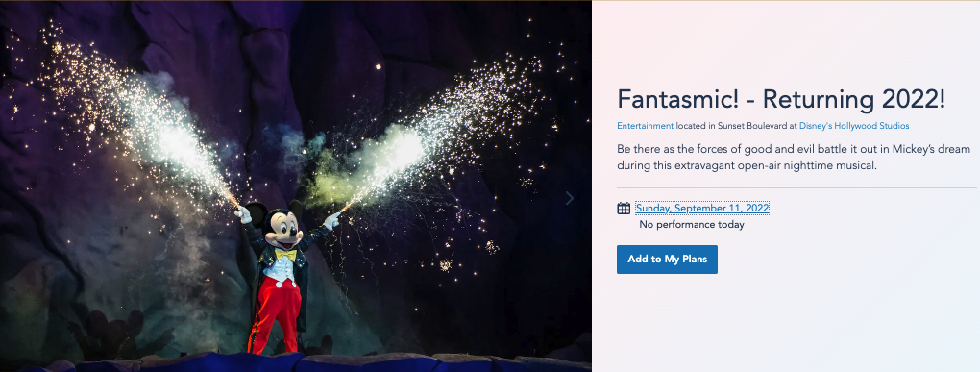This screenshot has width=980, height=372.
Task: Click the No performance today message
Action: [691, 225]
